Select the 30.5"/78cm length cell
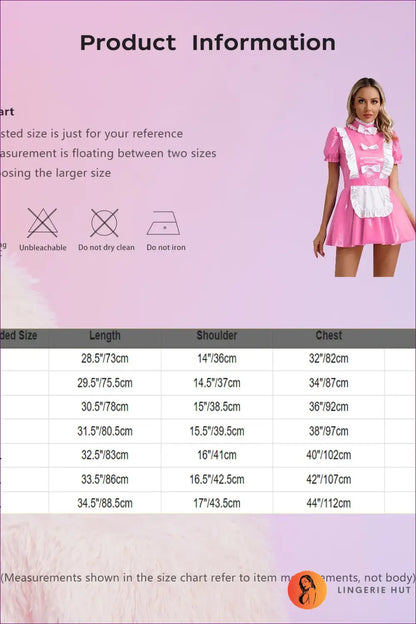 [x=105, y=407]
